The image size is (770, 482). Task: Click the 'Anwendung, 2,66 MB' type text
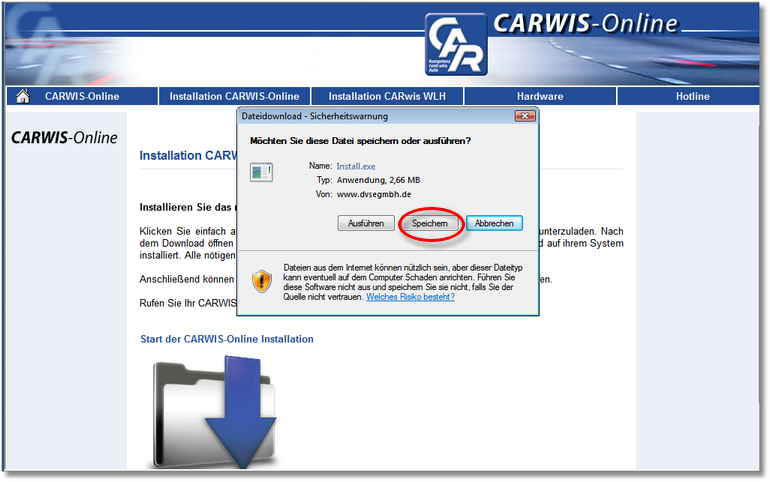[x=378, y=180]
